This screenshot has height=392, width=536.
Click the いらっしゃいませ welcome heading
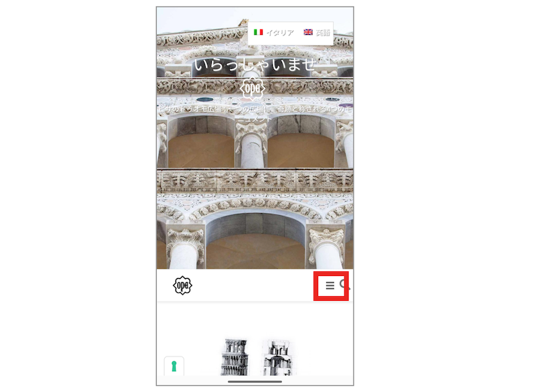pyautogui.click(x=255, y=64)
